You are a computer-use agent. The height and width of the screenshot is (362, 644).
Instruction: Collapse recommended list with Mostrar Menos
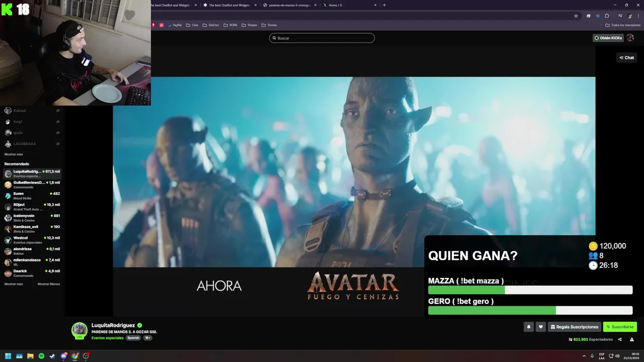point(49,284)
